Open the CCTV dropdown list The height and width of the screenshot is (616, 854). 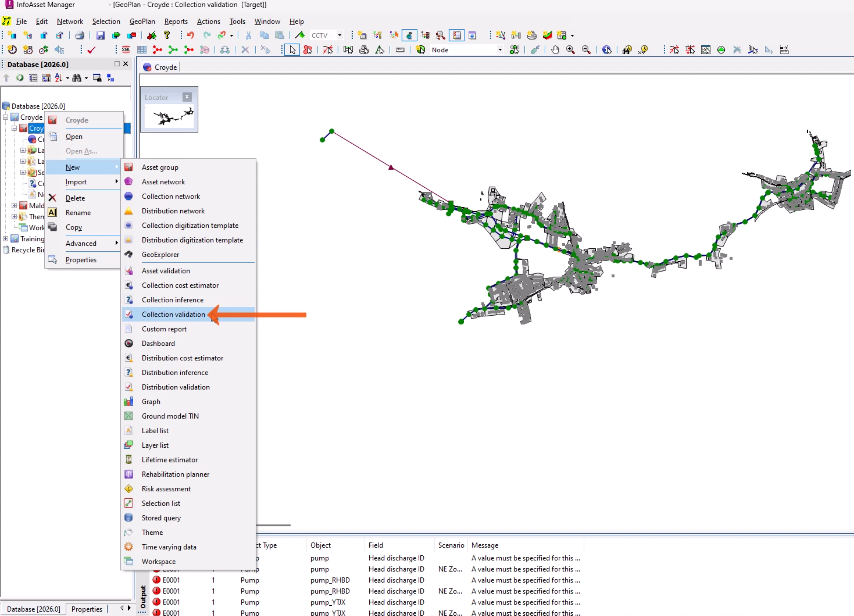339,35
